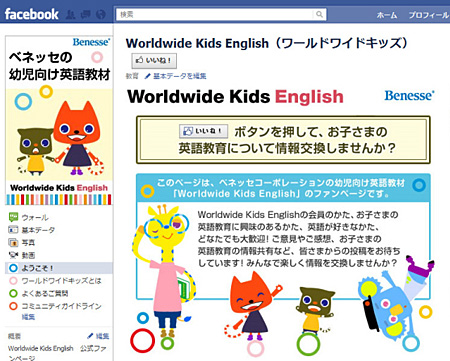Click blue circle icon beside ようこそ!
This screenshot has height=361, width=450.
(13, 268)
